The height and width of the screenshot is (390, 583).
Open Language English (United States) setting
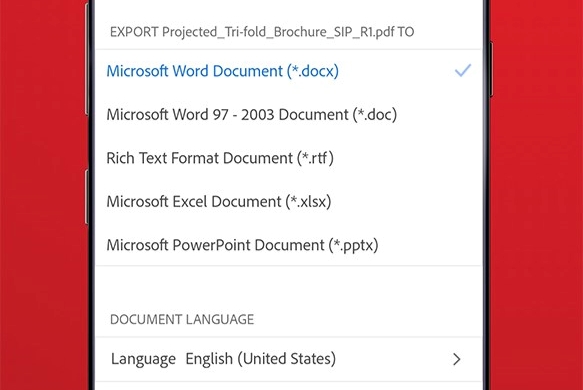(289, 359)
